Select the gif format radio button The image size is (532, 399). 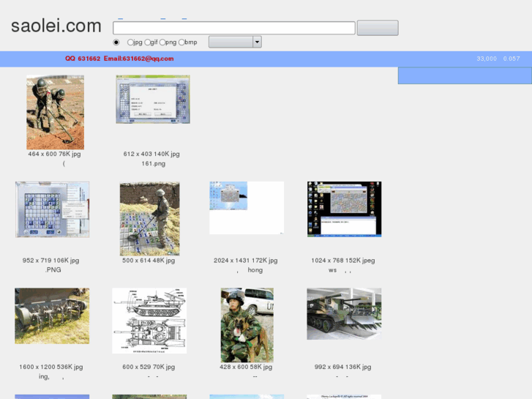pyautogui.click(x=147, y=42)
